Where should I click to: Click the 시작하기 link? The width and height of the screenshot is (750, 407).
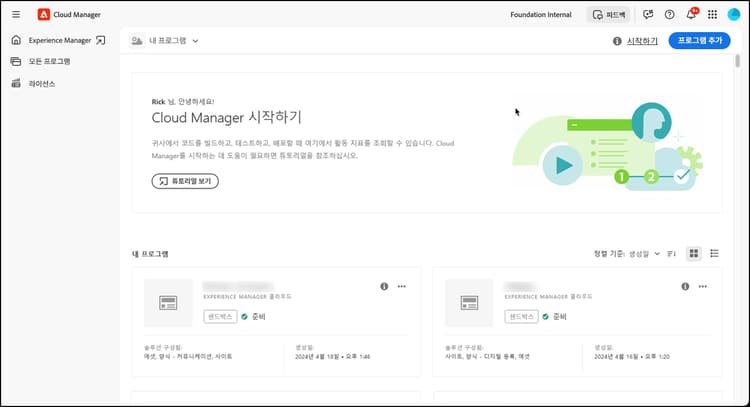pyautogui.click(x=642, y=41)
